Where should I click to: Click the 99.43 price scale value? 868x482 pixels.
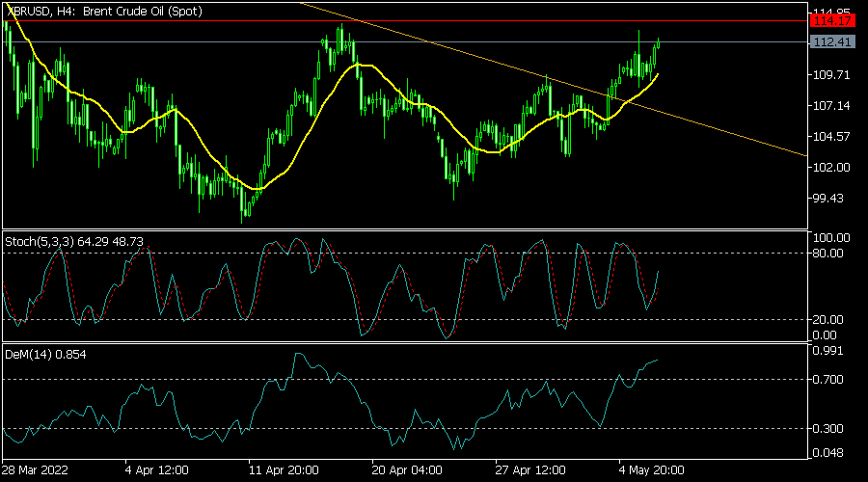point(827,199)
